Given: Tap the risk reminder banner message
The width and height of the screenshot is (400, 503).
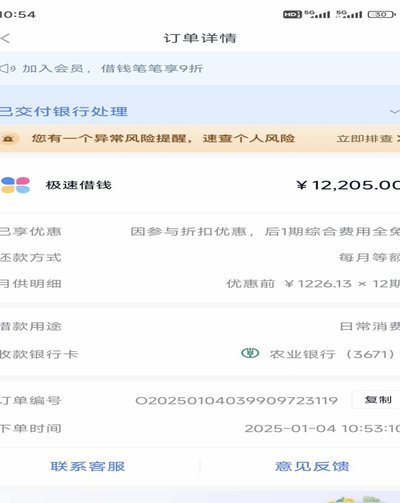Looking at the screenshot, I should [163, 138].
